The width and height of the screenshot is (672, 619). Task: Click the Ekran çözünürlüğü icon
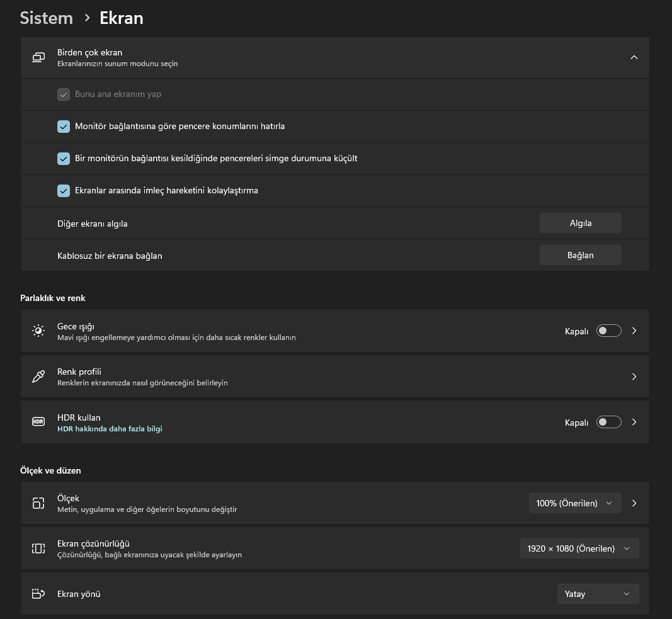coord(38,548)
